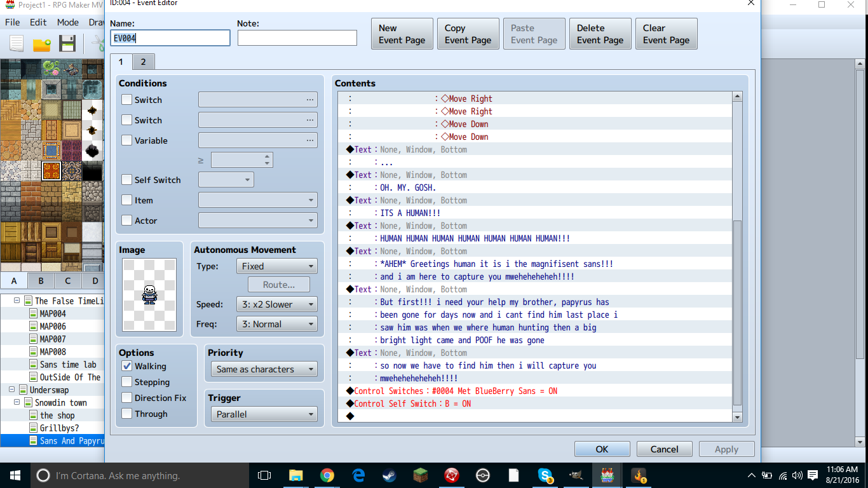Click the Grillbys? map icon

[x=34, y=428]
